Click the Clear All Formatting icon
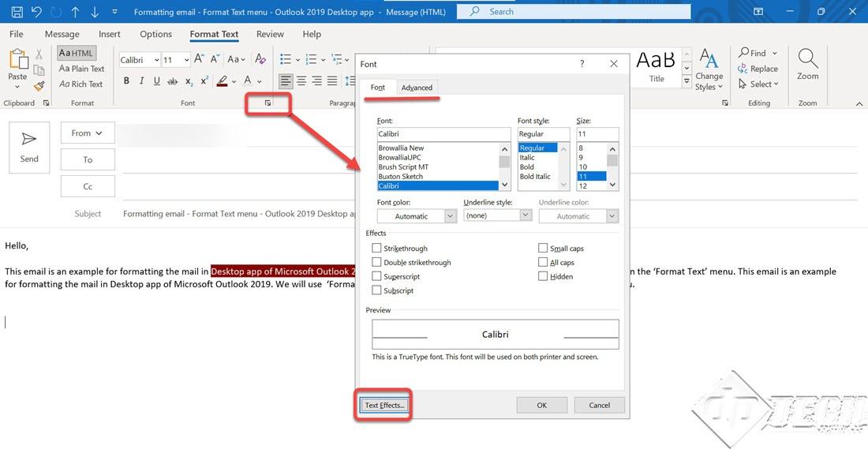 (258, 60)
